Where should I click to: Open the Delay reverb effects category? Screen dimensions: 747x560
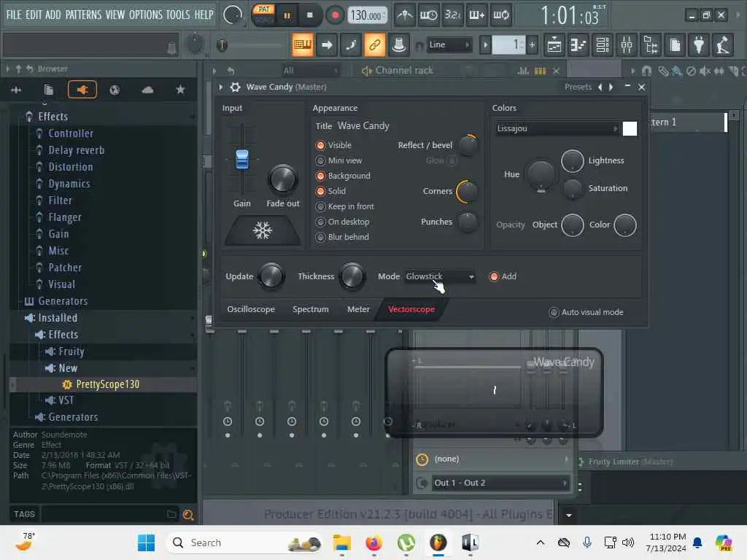tap(76, 150)
